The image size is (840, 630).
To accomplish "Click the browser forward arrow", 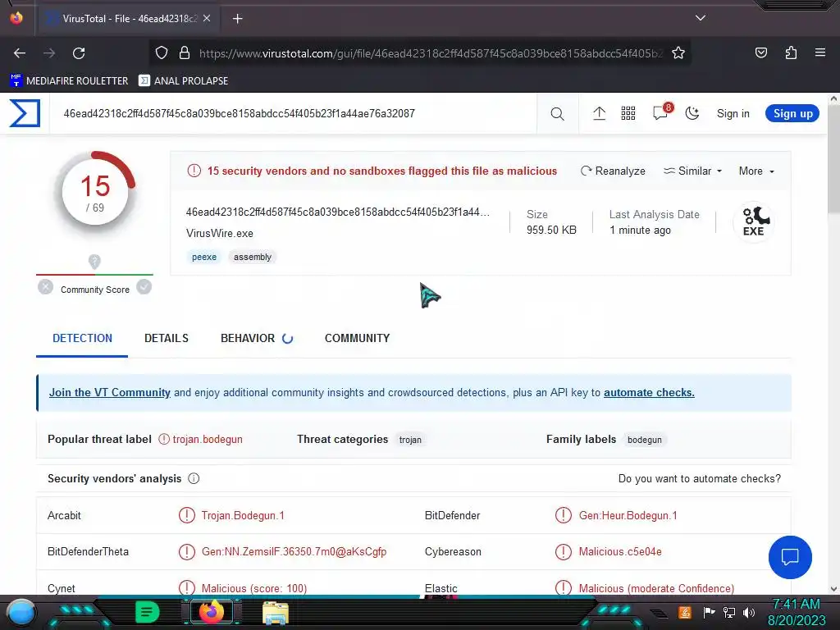I will click(x=49, y=53).
